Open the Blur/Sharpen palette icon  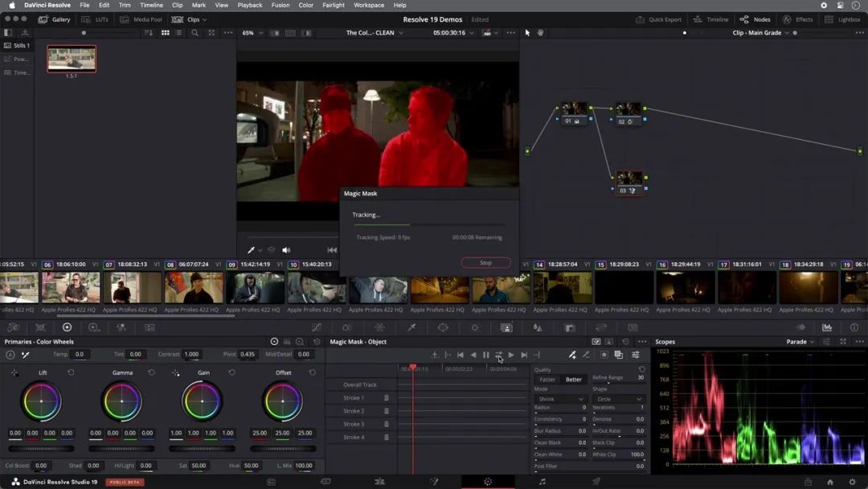pos(538,328)
